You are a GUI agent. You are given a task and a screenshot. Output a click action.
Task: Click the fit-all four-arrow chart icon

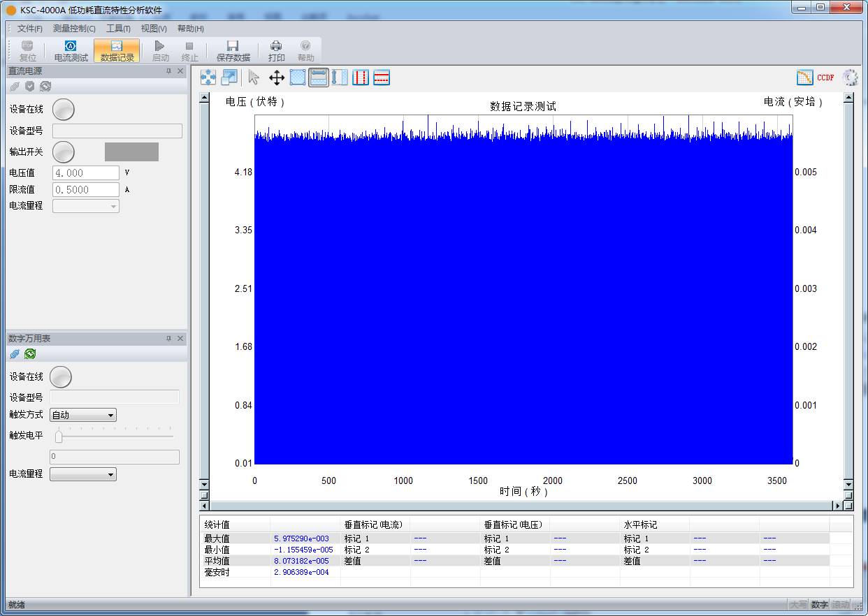point(208,78)
